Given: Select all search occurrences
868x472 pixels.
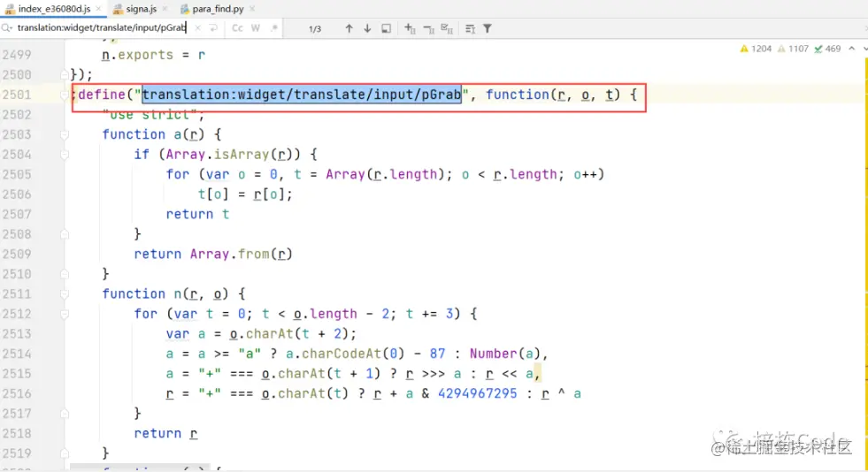Looking at the screenshot, I should pos(447,28).
